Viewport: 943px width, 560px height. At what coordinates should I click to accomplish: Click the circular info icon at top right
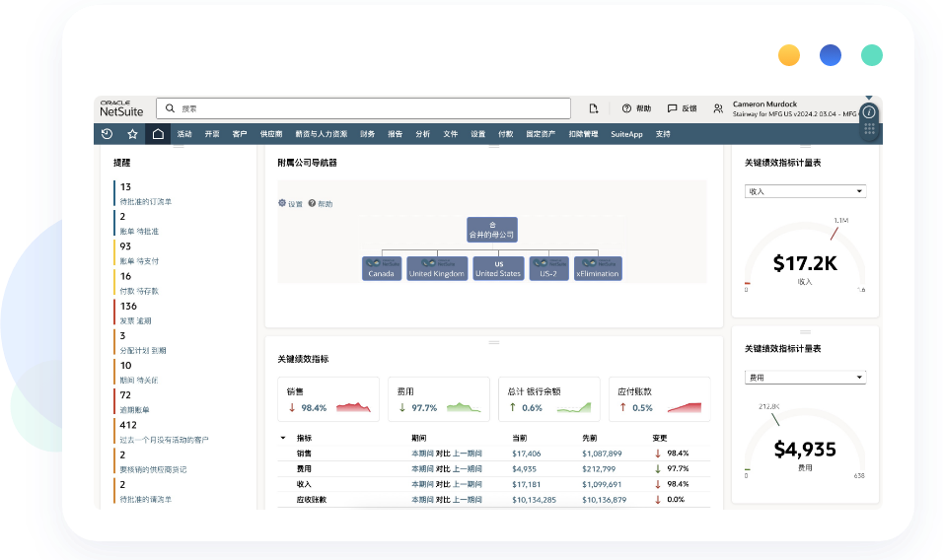[868, 113]
